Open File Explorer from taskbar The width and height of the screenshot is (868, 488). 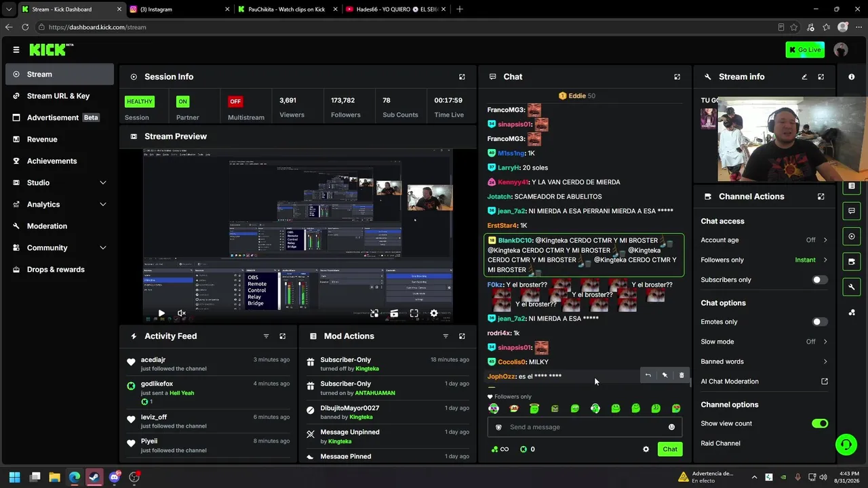point(55,477)
